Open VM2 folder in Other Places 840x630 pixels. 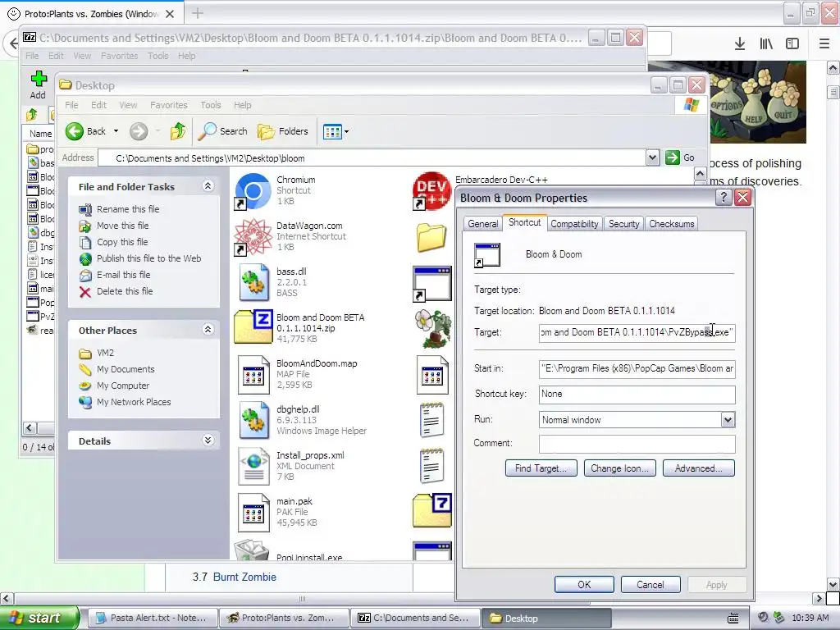pos(105,353)
